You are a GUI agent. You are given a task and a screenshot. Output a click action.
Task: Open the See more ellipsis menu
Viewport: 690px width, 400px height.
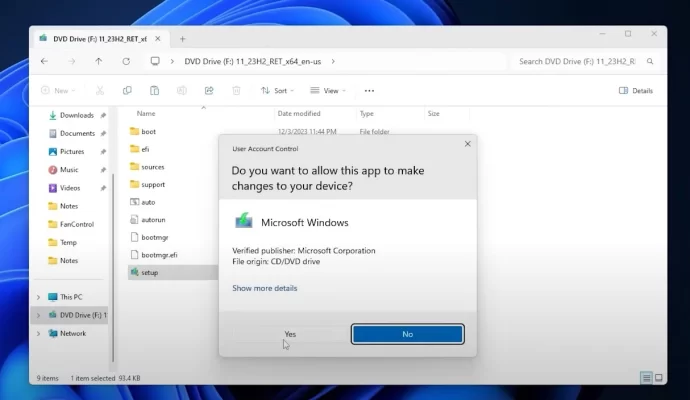coord(369,90)
